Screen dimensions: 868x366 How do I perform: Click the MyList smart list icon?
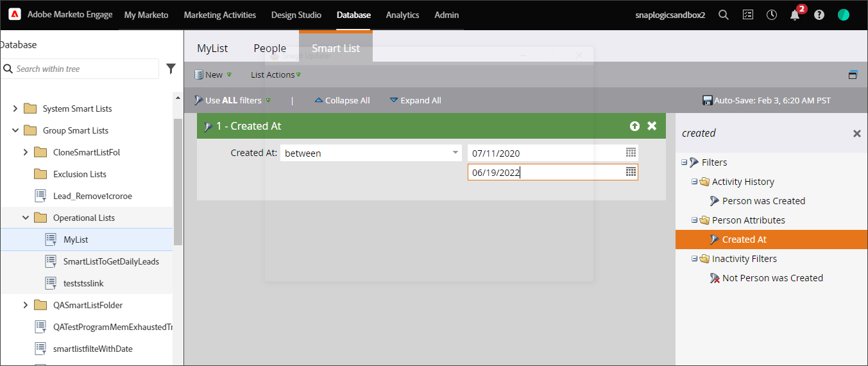[x=51, y=240]
